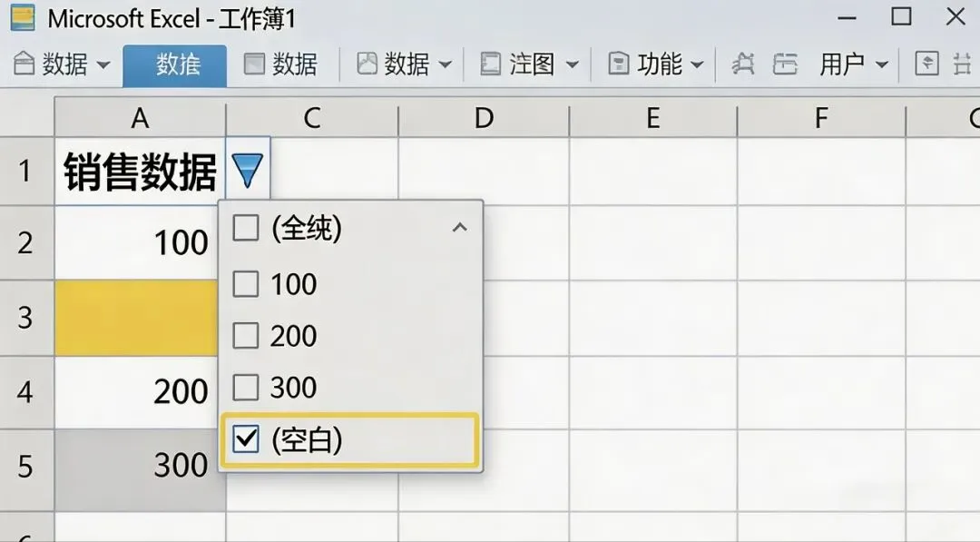
Task: Click the Excel application icon in title bar
Action: point(23,18)
